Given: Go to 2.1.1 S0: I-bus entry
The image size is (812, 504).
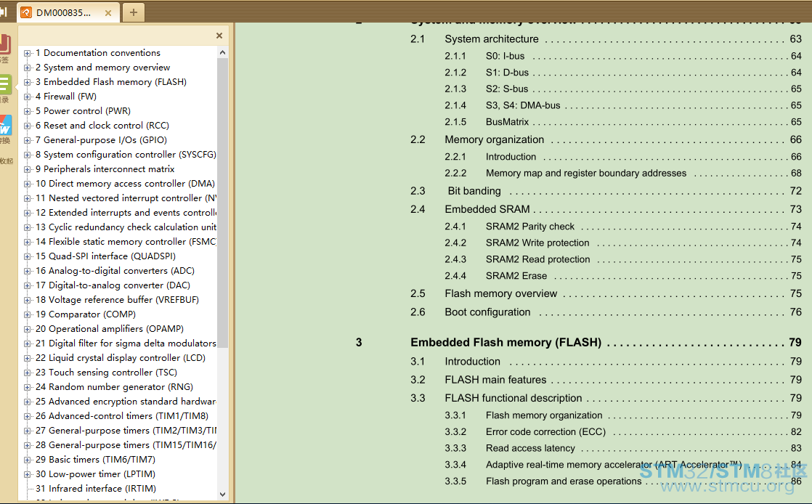Looking at the screenshot, I should tap(623, 56).
